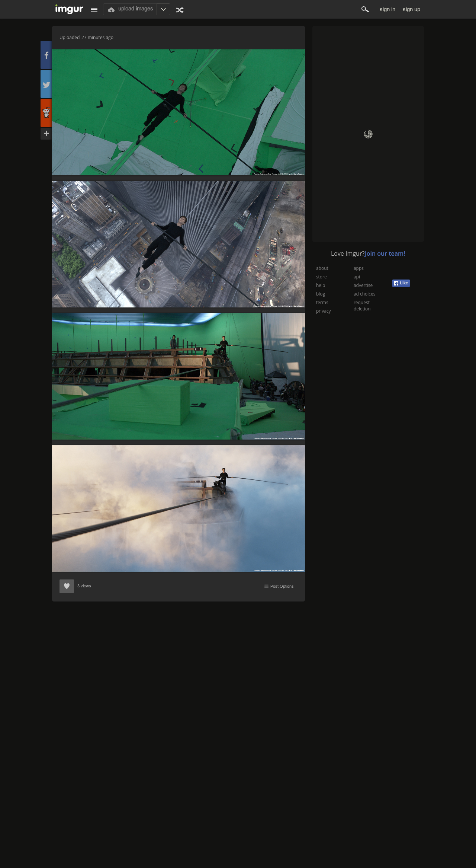Click the random shuffle icon

pyautogui.click(x=180, y=10)
